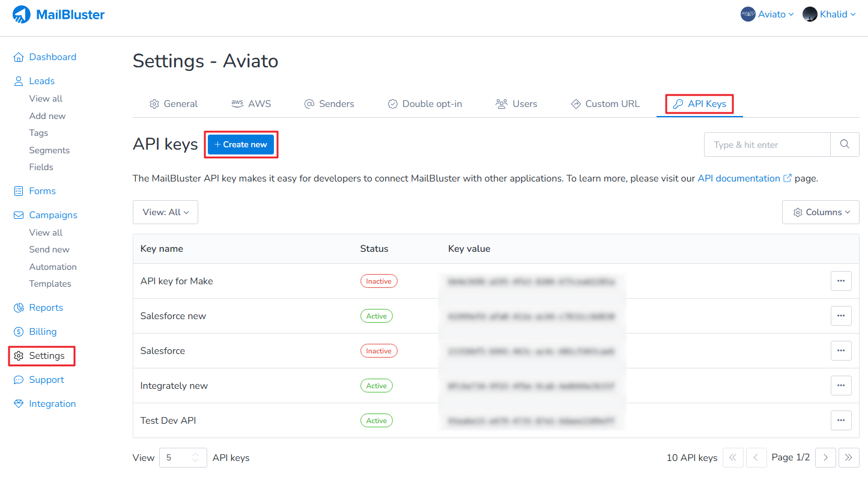Click the MailBluster logo icon
Screen dimensions: 868x479
22,14
